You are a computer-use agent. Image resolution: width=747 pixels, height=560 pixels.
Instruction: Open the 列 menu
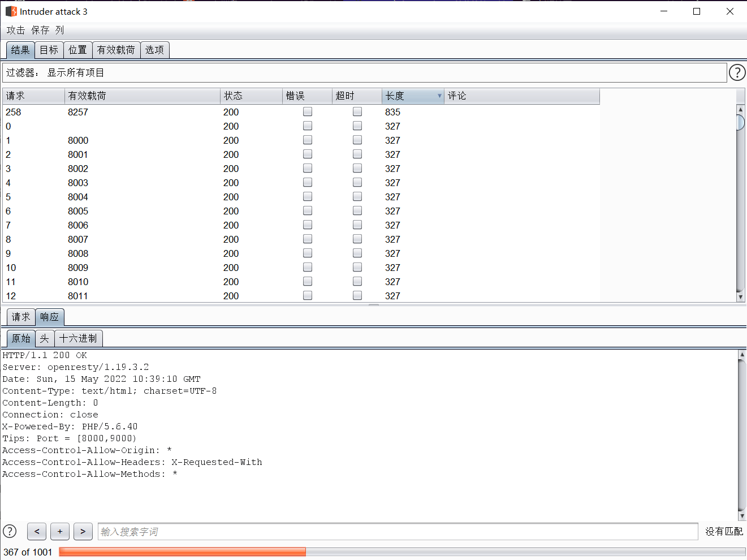59,30
